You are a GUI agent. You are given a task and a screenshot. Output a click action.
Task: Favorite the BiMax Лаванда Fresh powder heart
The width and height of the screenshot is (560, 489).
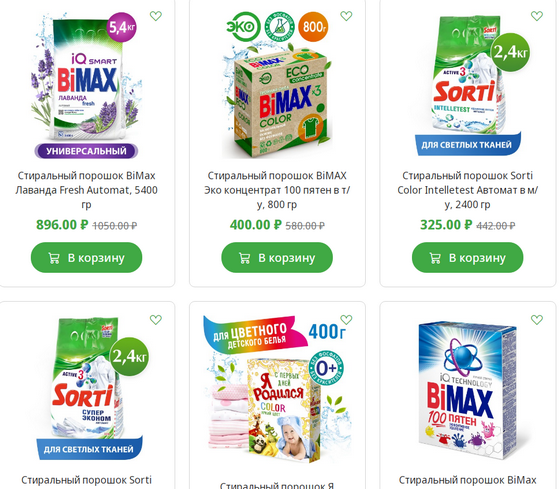pos(156,16)
